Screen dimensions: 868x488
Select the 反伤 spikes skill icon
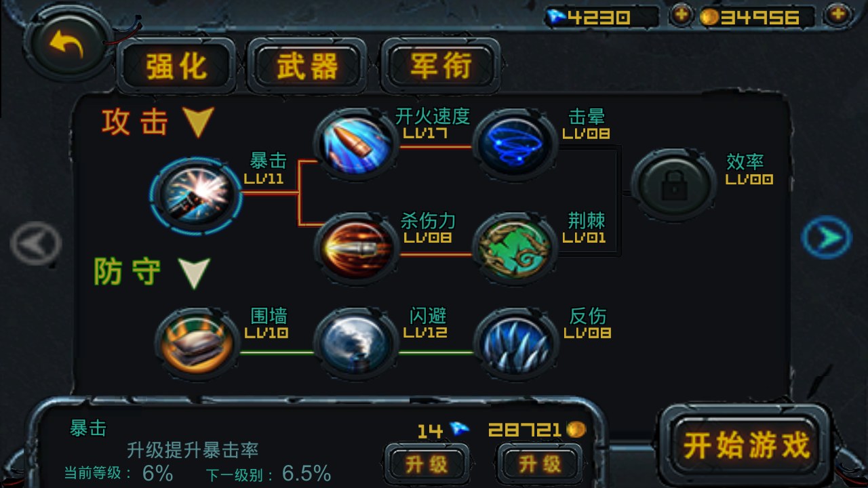[x=516, y=344]
